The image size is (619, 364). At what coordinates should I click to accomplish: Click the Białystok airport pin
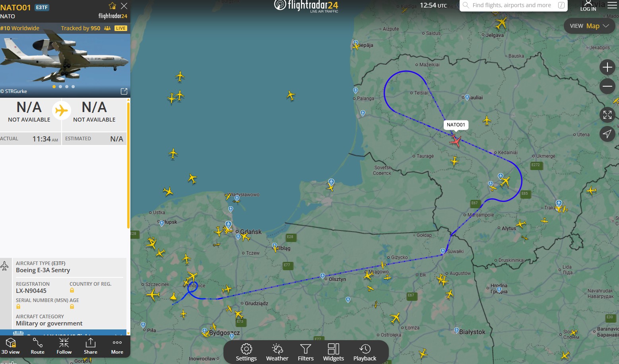click(456, 330)
